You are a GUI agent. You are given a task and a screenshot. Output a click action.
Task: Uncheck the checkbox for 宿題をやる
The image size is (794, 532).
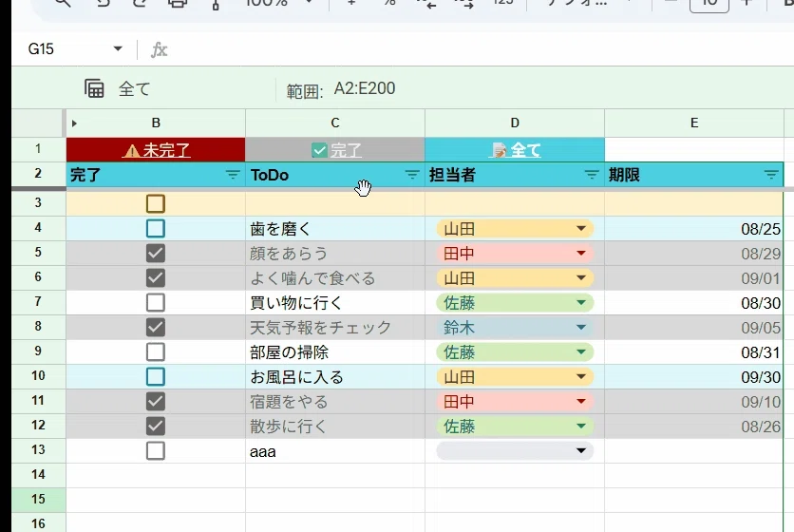156,401
